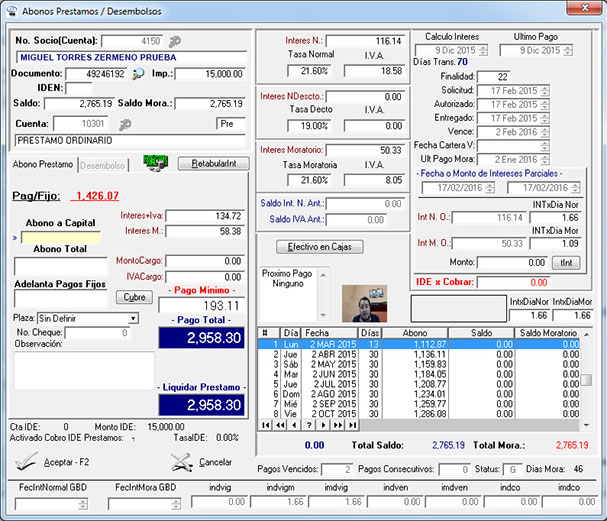Click the Cancelar button with X icon

(201, 462)
